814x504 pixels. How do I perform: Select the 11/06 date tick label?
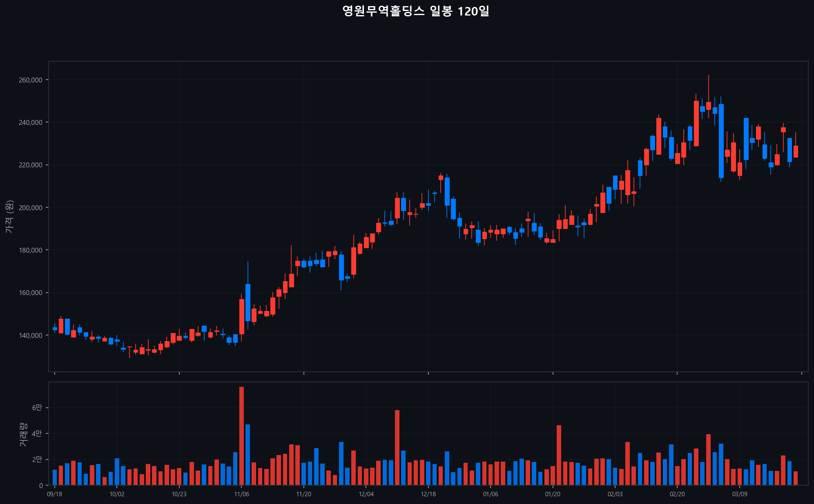(241, 494)
